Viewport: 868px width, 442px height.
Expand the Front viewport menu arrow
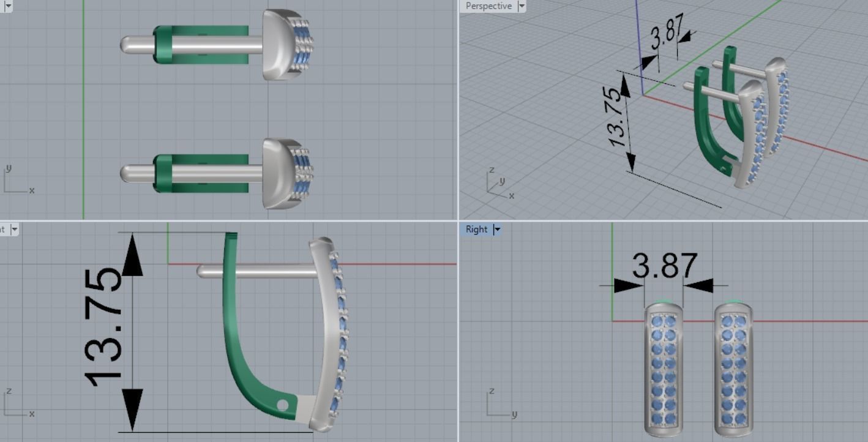(14, 230)
